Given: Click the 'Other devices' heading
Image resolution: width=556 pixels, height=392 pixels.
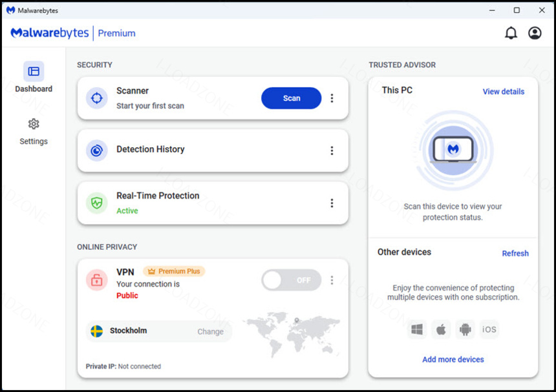Looking at the screenshot, I should 404,252.
